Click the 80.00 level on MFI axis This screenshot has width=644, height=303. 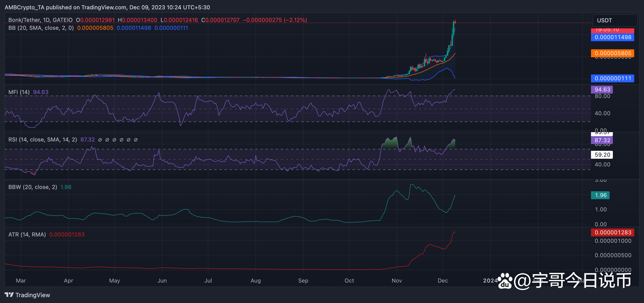tap(602, 96)
